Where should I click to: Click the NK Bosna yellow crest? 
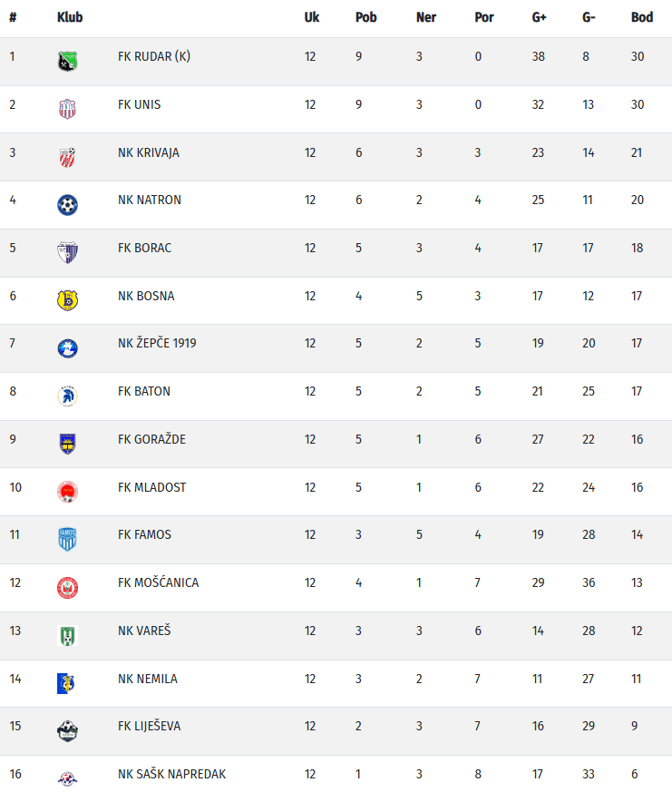(x=67, y=300)
